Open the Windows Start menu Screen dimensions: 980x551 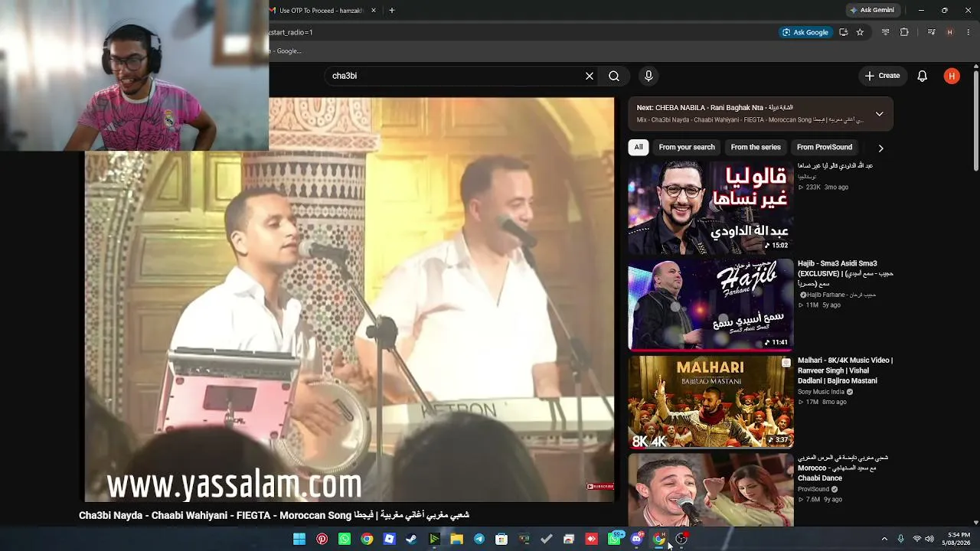[x=299, y=539]
